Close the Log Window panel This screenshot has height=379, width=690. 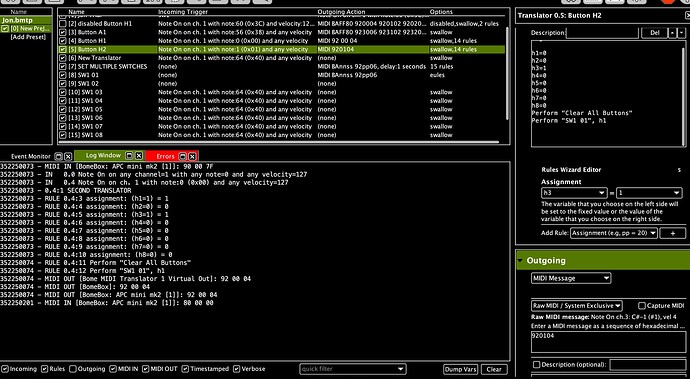click(139, 156)
